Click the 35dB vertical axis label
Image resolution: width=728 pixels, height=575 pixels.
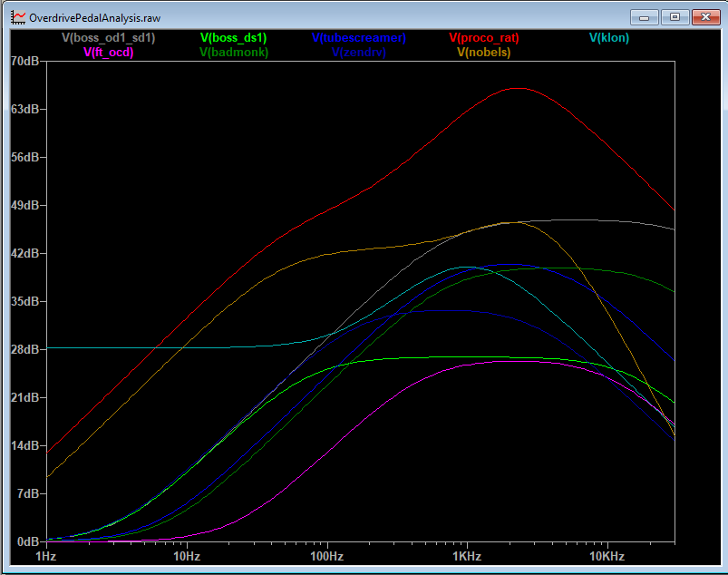click(25, 301)
